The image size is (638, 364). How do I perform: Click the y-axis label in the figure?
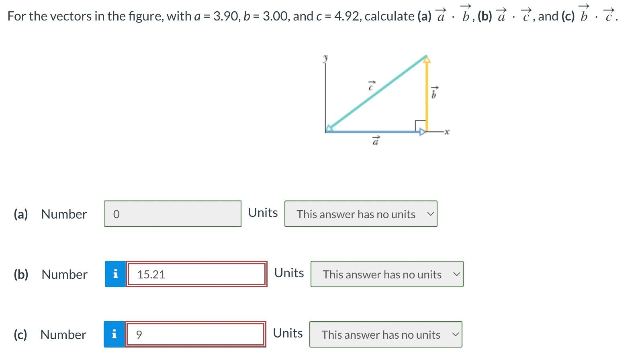(x=325, y=57)
